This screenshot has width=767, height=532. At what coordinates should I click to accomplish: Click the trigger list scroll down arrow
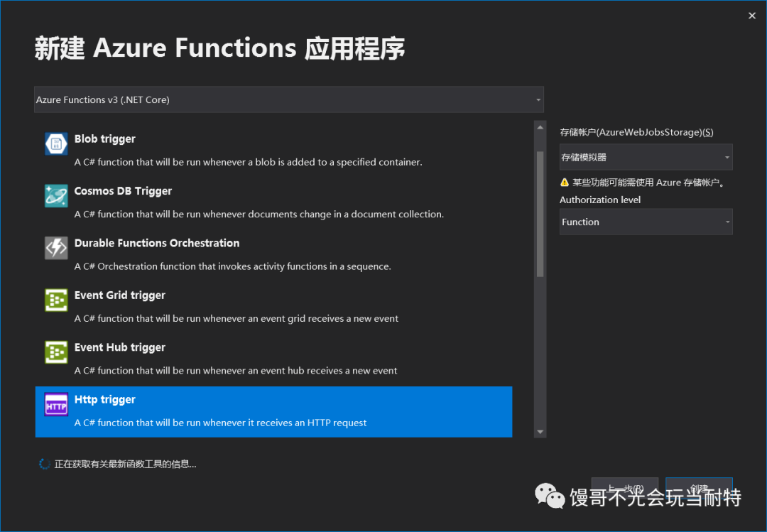tap(540, 432)
